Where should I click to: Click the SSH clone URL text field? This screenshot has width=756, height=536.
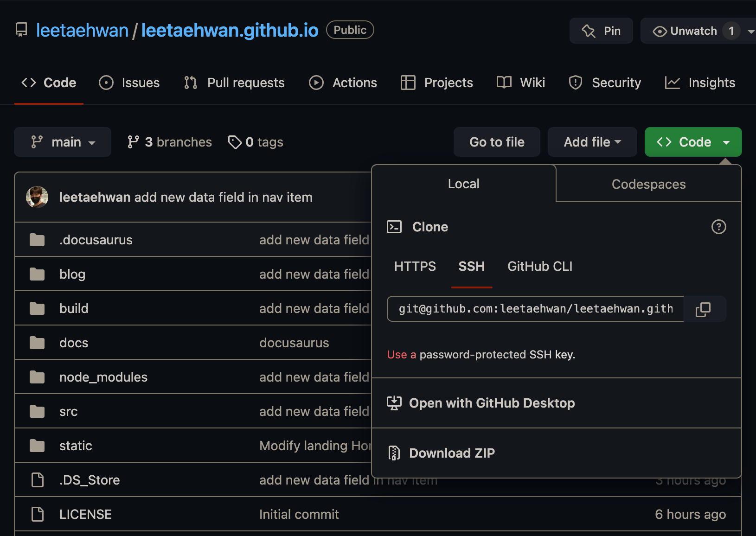[x=535, y=309]
